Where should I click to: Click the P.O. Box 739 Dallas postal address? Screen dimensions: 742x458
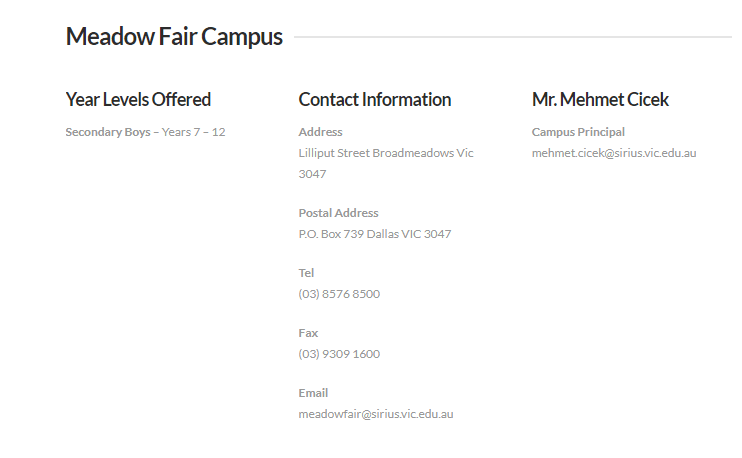(375, 234)
